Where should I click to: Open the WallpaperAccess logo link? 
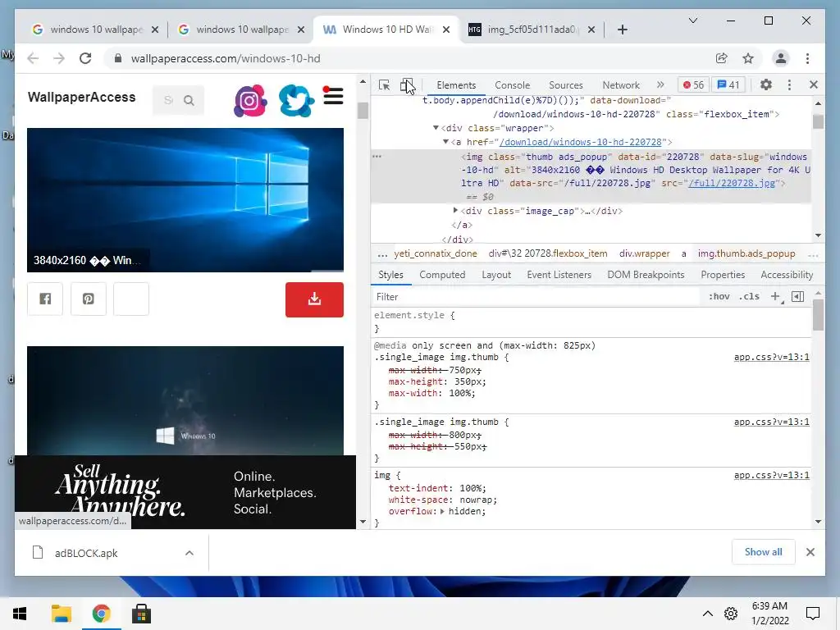tap(81, 97)
